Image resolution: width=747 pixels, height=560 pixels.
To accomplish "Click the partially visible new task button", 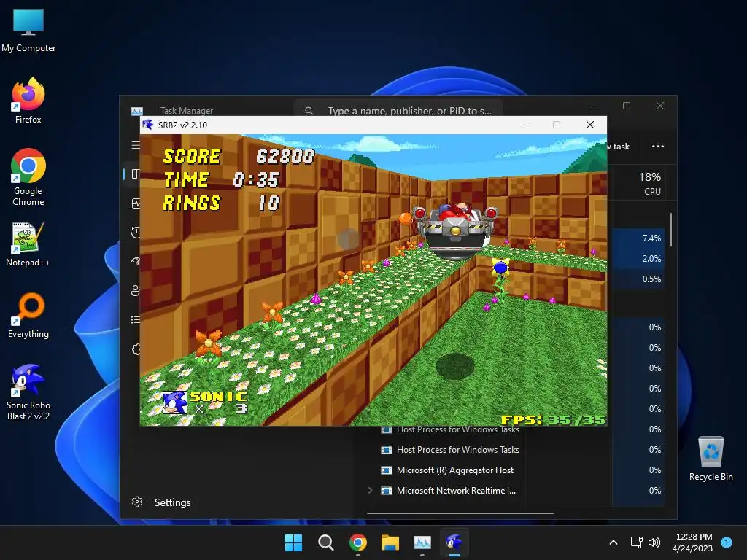I will (x=619, y=147).
